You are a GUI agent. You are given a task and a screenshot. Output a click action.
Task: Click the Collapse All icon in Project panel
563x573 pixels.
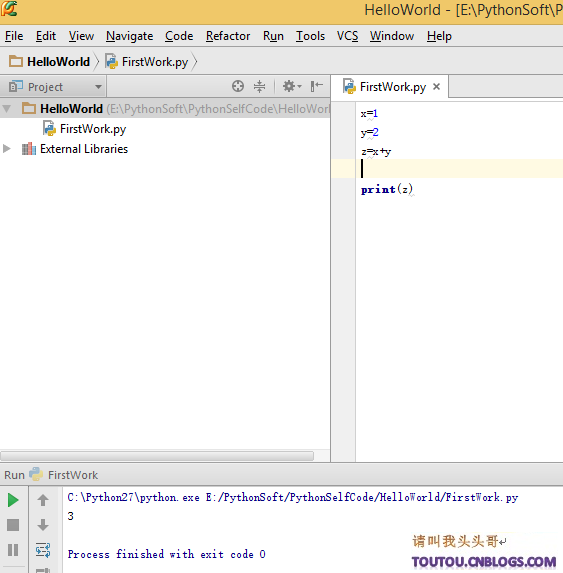259,87
